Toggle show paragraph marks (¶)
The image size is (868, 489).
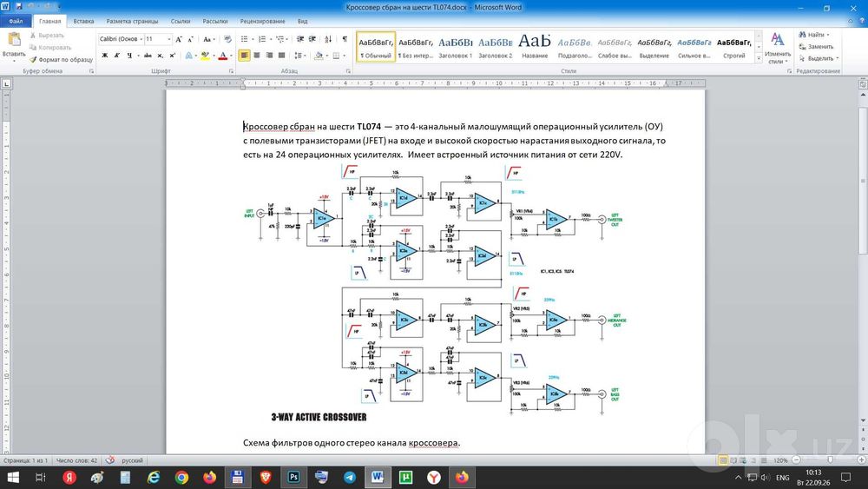pyautogui.click(x=345, y=39)
